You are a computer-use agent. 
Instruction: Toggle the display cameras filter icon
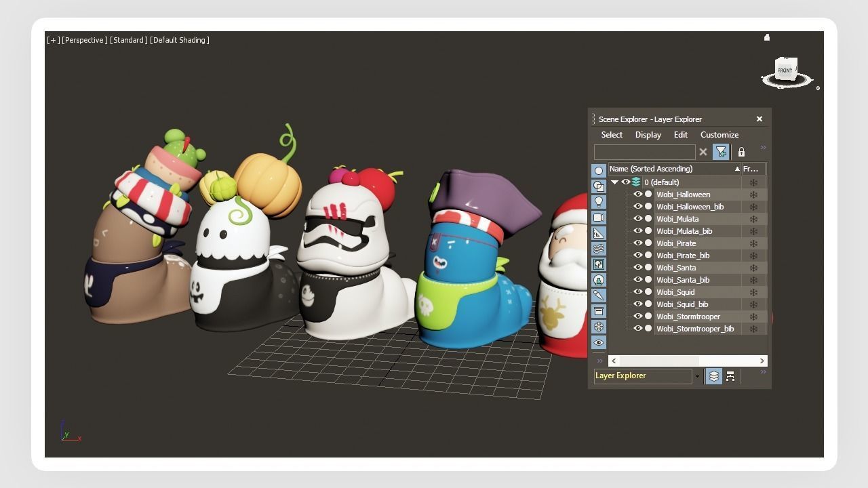[x=599, y=218]
